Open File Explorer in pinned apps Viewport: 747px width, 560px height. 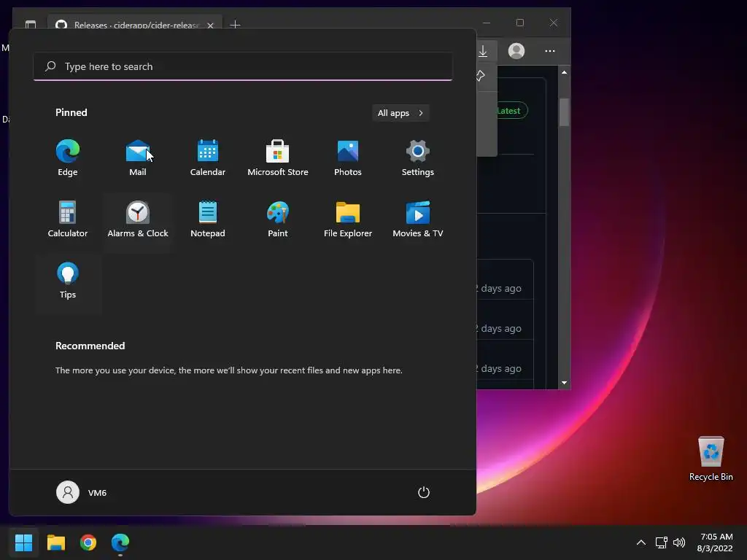(348, 220)
